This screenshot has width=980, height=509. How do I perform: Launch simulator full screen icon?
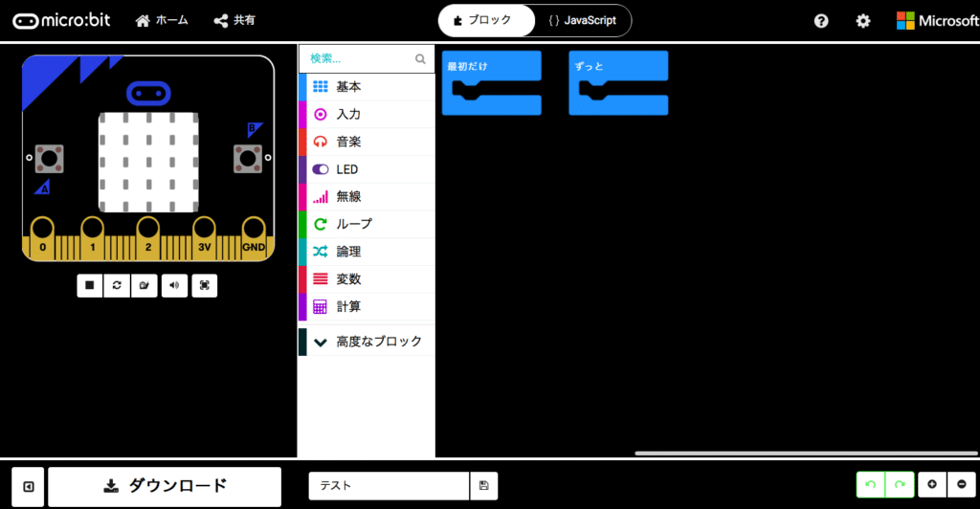point(205,285)
